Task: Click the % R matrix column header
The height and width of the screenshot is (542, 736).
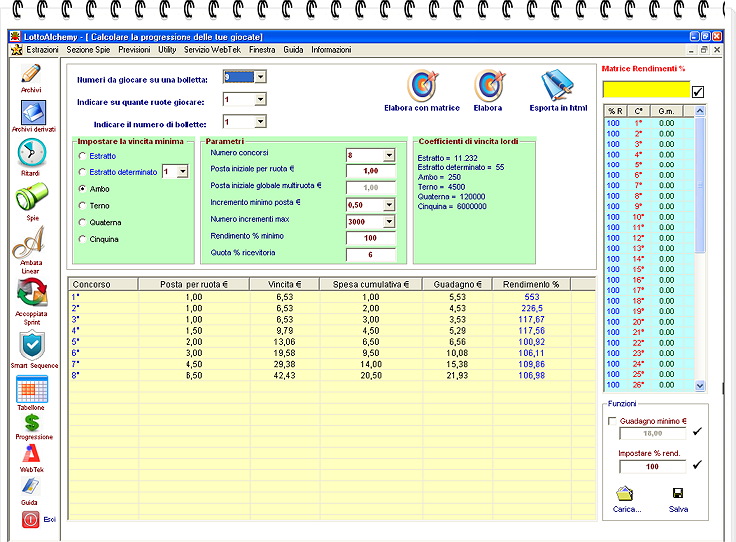Action: (x=615, y=111)
